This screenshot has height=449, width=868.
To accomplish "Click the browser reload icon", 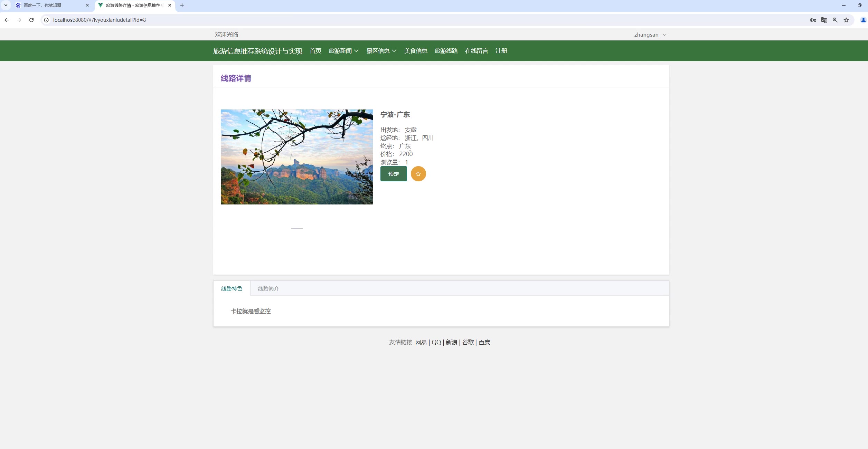I will pos(31,20).
